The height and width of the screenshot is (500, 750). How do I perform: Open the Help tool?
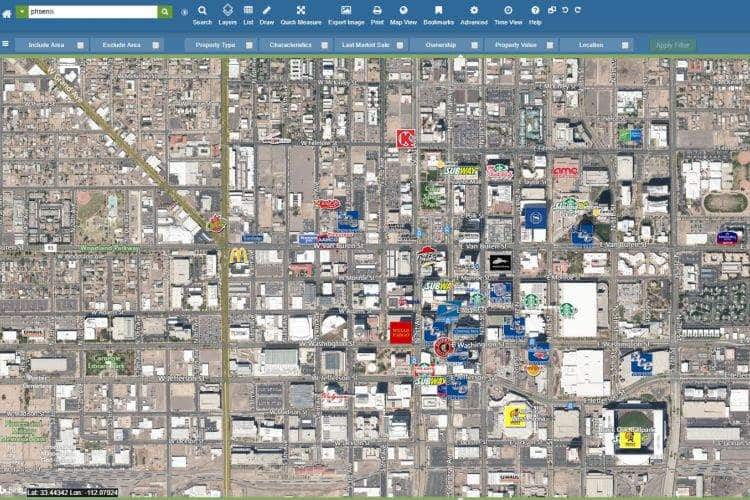[x=535, y=15]
